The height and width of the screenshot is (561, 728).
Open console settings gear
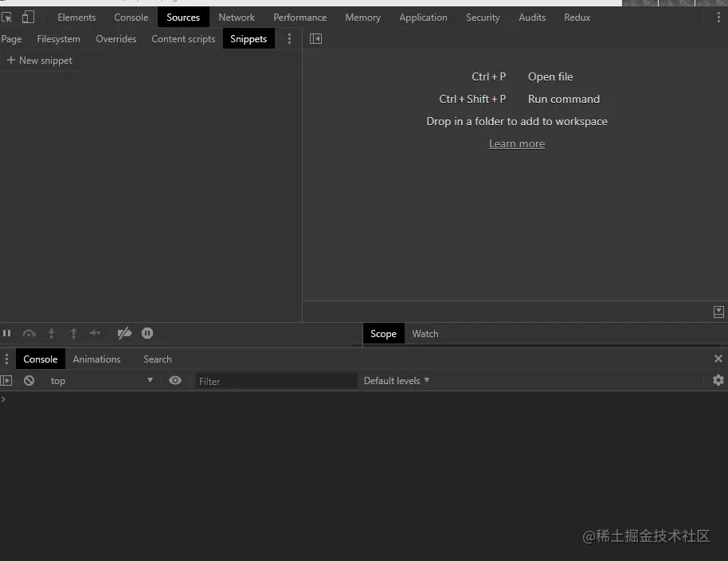(718, 380)
